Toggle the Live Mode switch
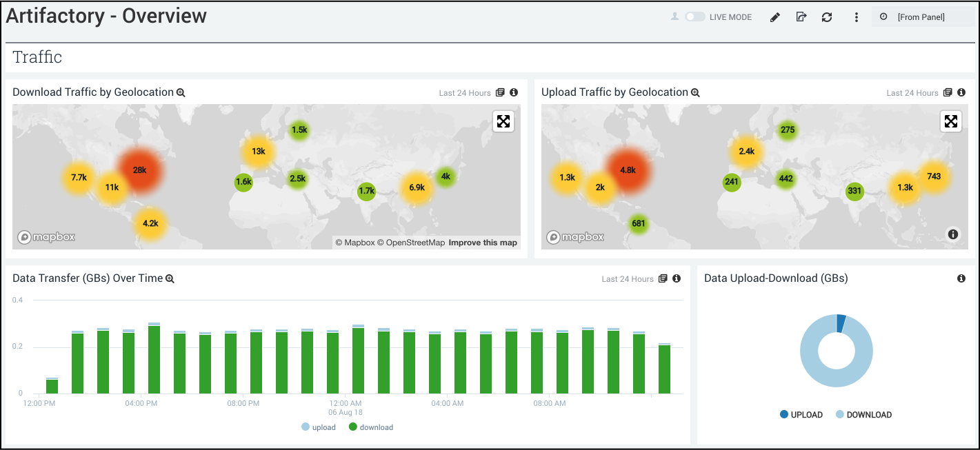This screenshot has height=450, width=980. click(694, 17)
